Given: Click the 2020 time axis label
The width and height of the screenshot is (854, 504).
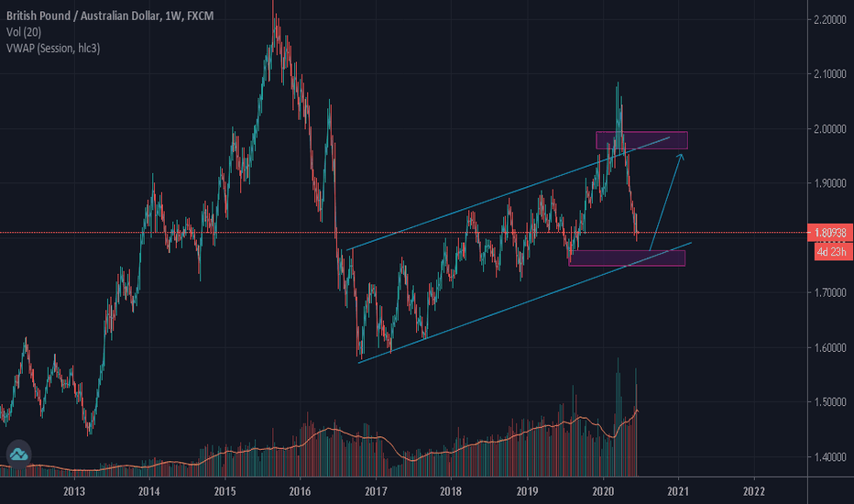Looking at the screenshot, I should pyautogui.click(x=602, y=491).
